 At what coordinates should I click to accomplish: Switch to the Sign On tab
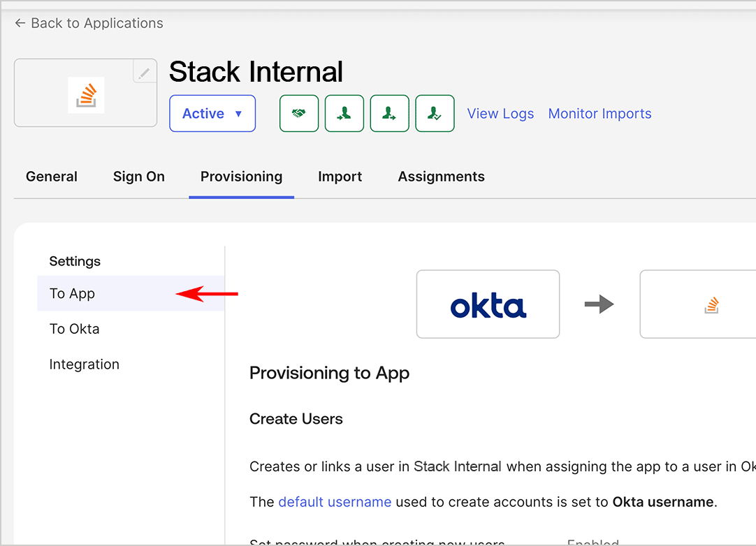click(139, 177)
